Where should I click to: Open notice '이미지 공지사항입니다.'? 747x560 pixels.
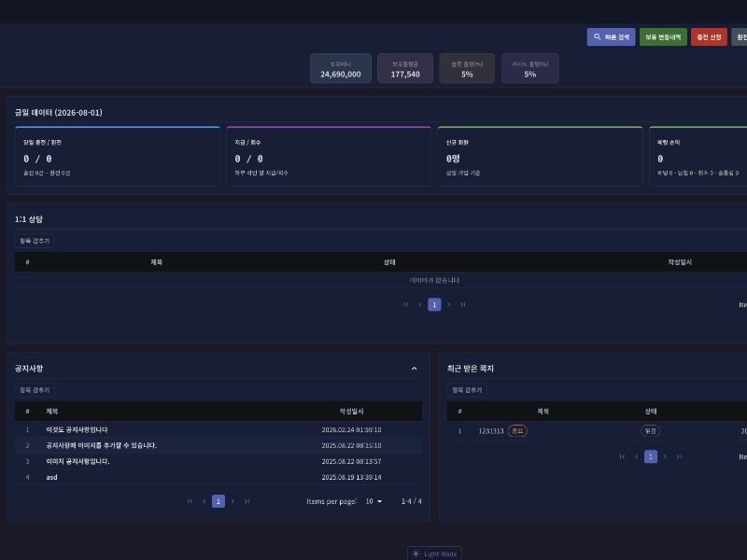78,461
